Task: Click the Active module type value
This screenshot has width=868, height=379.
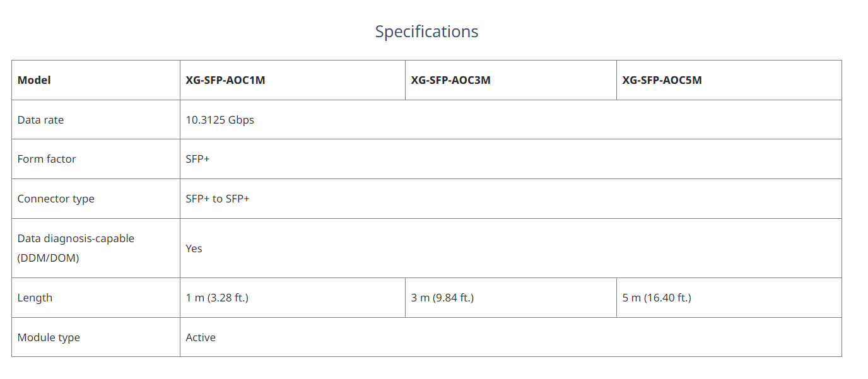Action: point(201,337)
